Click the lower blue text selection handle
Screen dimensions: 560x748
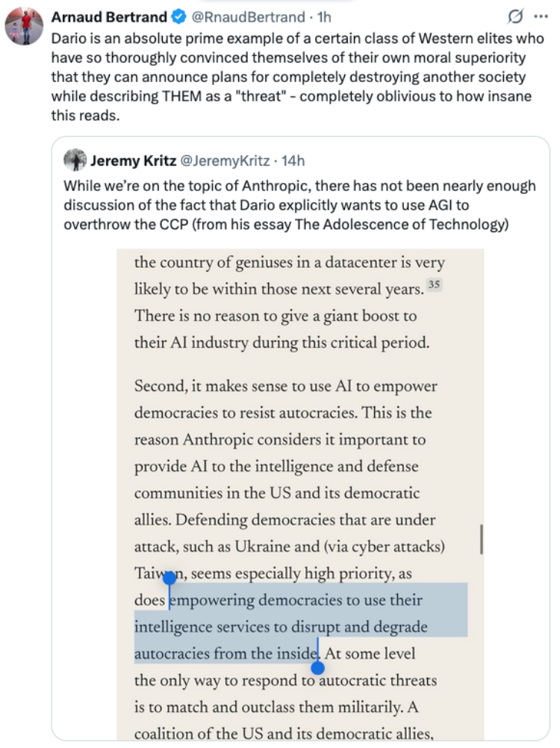click(x=317, y=668)
